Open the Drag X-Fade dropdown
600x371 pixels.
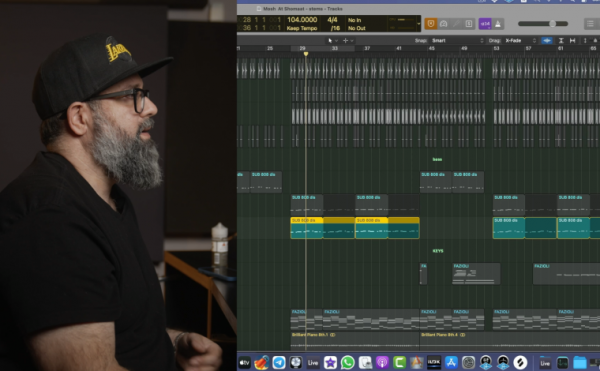coord(520,41)
